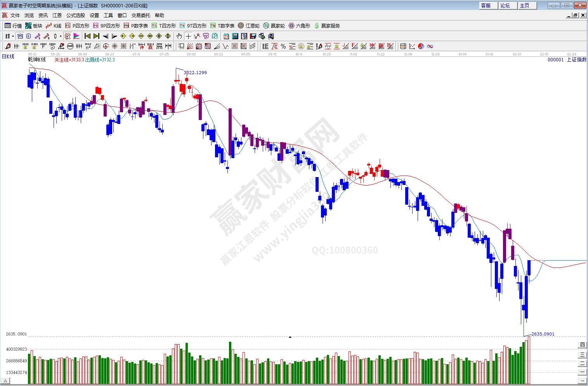The width and height of the screenshot is (588, 386).
Task: Open the 江恩 menu
Action: 57,16
